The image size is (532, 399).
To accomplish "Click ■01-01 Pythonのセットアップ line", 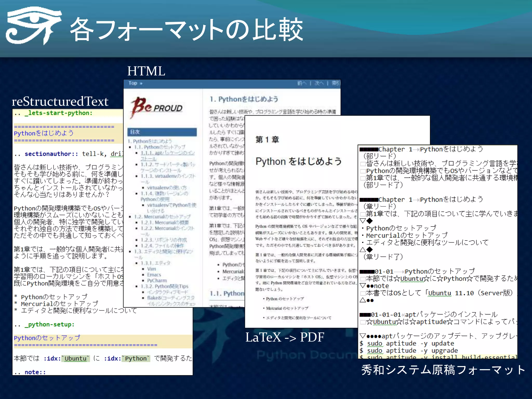I will click(x=417, y=271).
